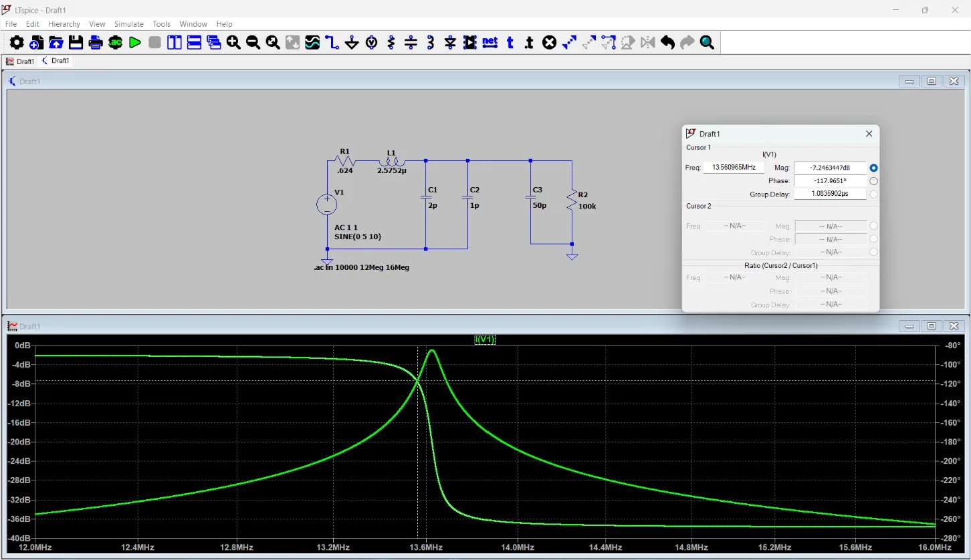This screenshot has height=560, width=971.
Task: Select the Mag radio button in Cursor 1
Action: [x=873, y=168]
